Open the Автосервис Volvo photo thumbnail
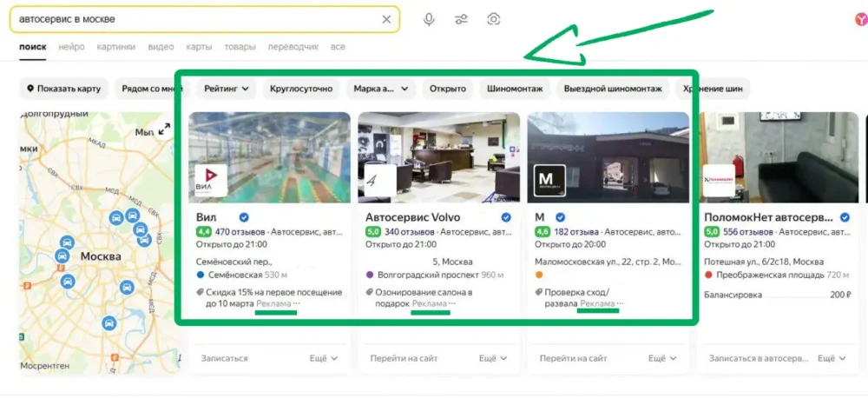This screenshot has width=868, height=398. pyautogui.click(x=439, y=157)
